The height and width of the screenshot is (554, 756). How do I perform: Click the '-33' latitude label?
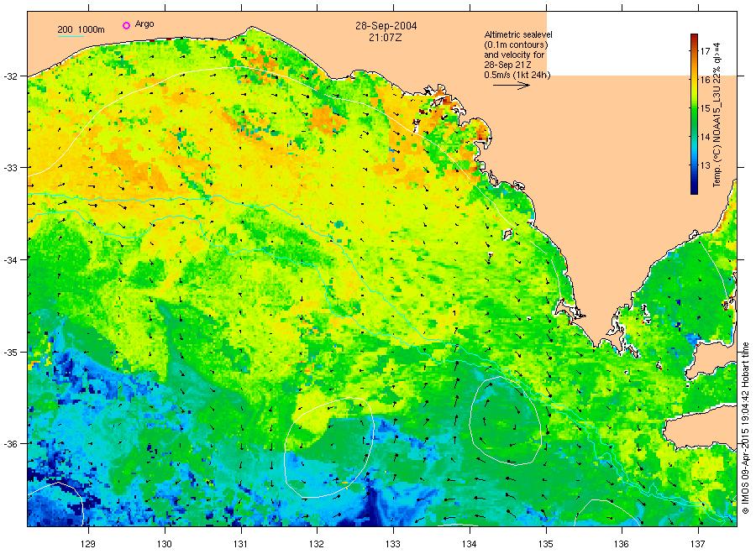click(x=10, y=168)
